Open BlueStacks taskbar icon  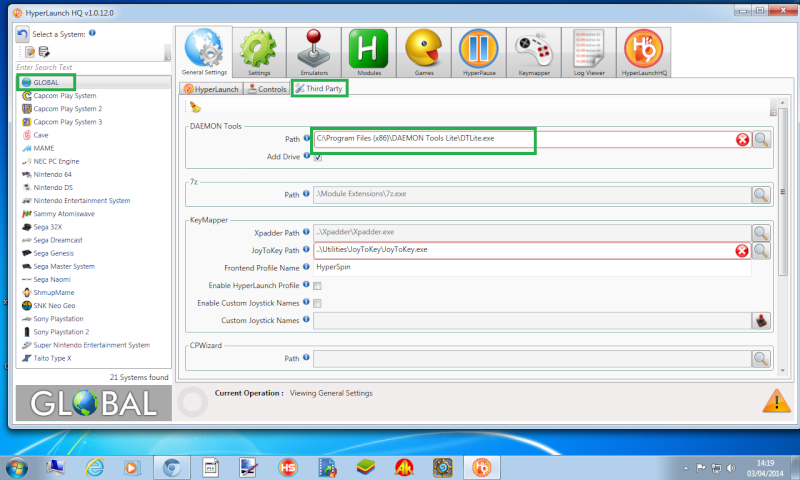365,467
